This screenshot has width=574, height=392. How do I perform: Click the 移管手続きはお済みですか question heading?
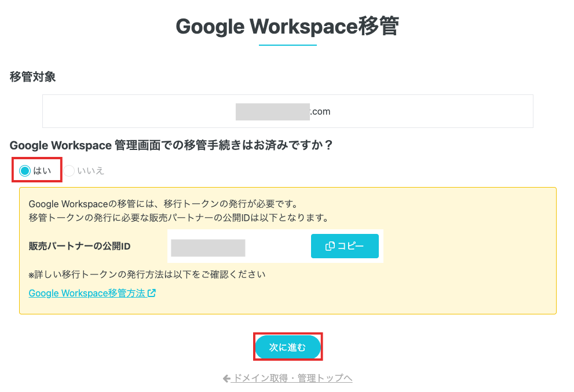pos(171,145)
